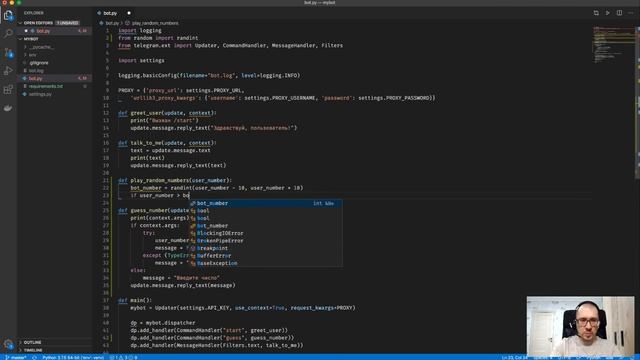Click line 12 def greet_user
The height and width of the screenshot is (360, 640).
tap(167, 113)
